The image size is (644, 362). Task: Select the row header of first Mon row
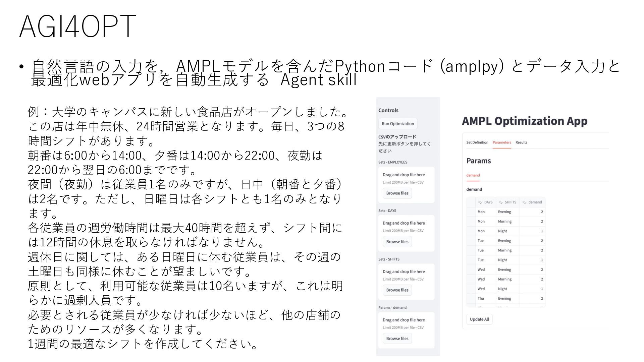(471, 212)
